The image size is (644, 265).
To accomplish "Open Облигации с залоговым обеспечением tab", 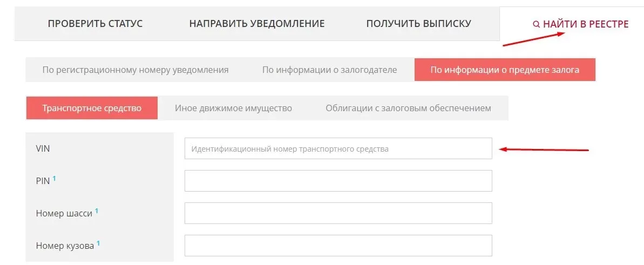I will click(408, 108).
